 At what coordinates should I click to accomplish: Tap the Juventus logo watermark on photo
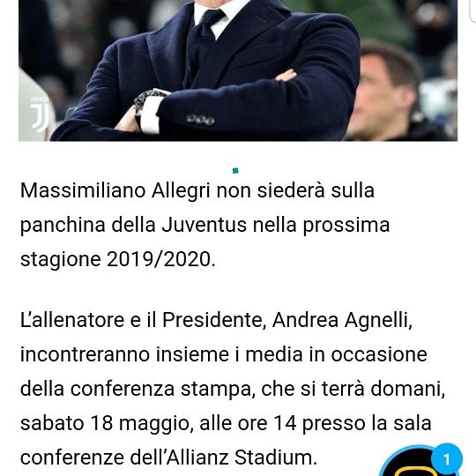point(40,115)
